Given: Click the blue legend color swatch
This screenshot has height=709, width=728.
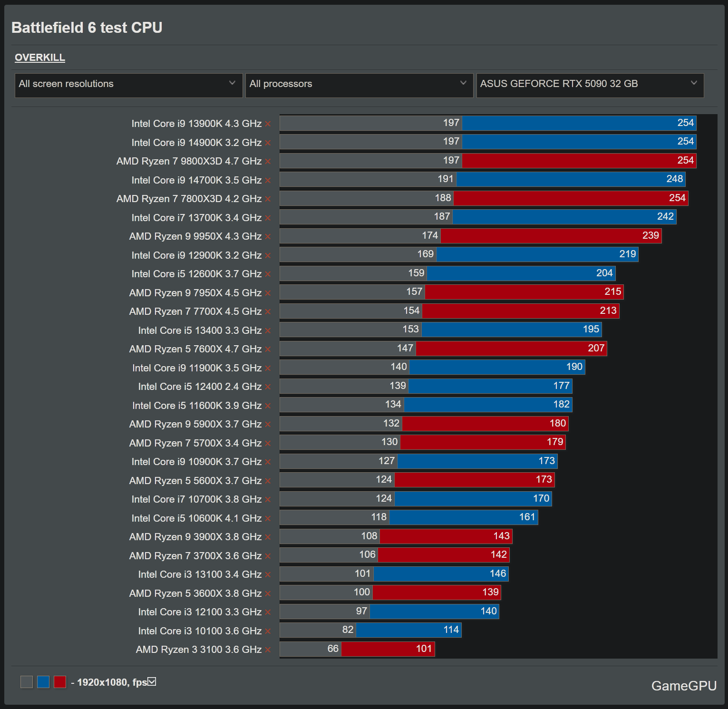Looking at the screenshot, I should tap(43, 682).
